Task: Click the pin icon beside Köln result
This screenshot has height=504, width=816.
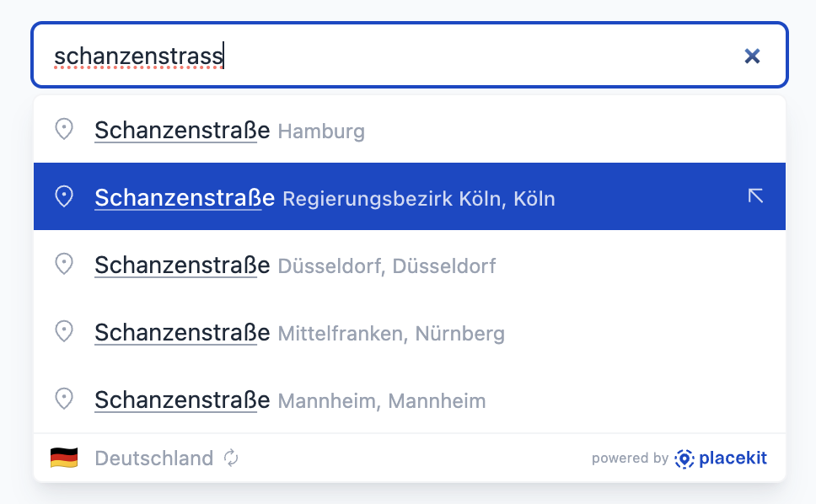Action: coord(64,196)
